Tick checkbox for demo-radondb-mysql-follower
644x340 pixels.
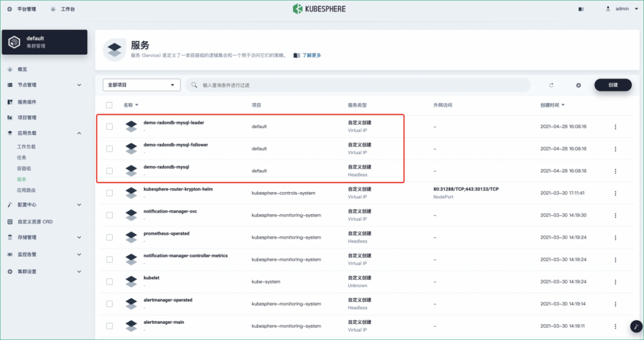tap(109, 149)
